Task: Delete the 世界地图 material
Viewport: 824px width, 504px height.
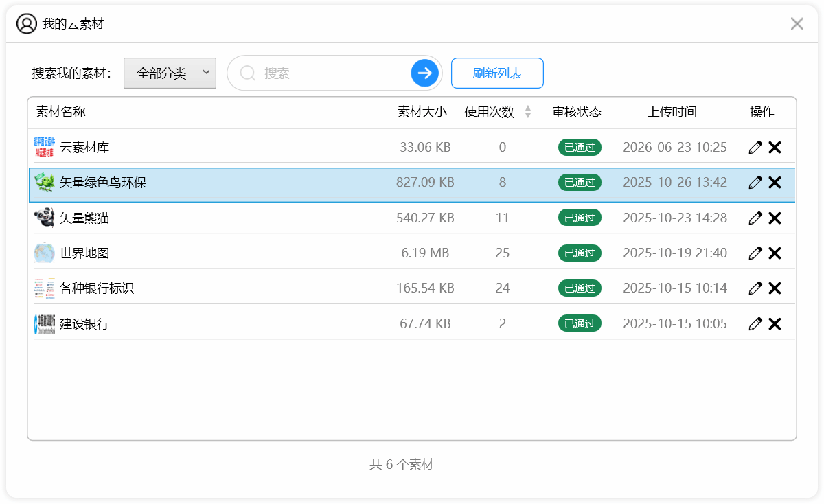Action: pos(775,253)
